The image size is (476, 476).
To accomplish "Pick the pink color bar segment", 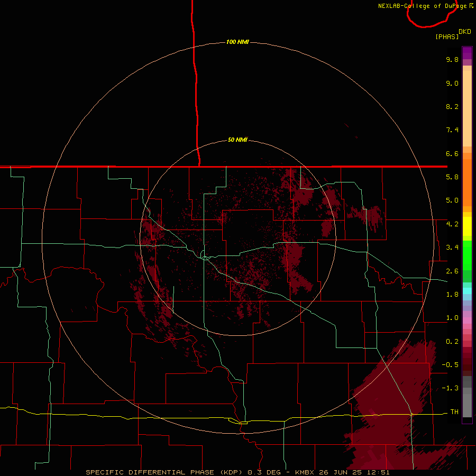I will click(x=467, y=321).
